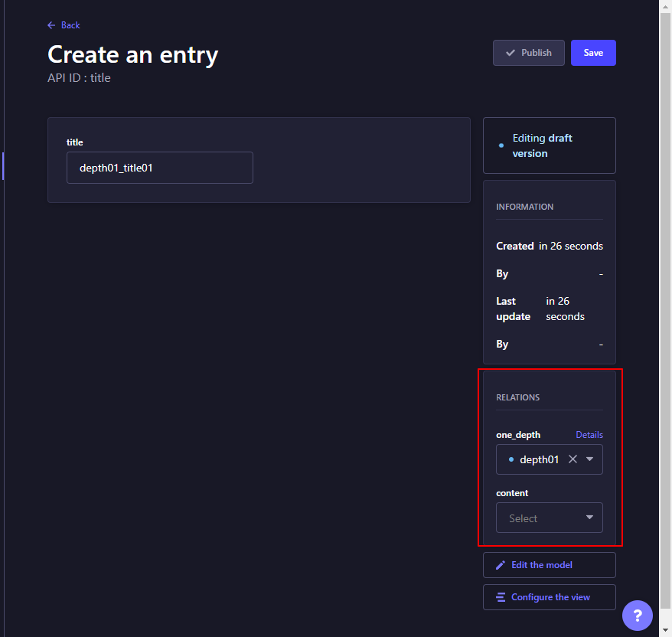This screenshot has width=672, height=637.
Task: Click the Configure the view button
Action: coord(550,597)
